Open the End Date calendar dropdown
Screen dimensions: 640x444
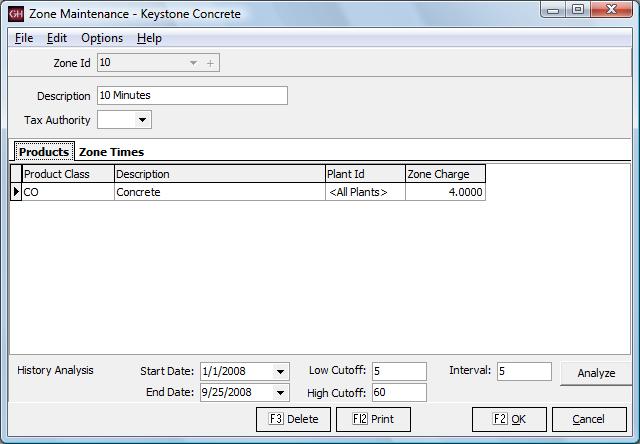[280, 393]
